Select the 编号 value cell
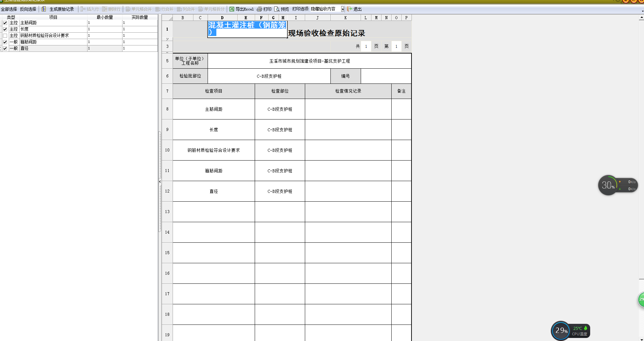This screenshot has width=644, height=341. [x=386, y=76]
